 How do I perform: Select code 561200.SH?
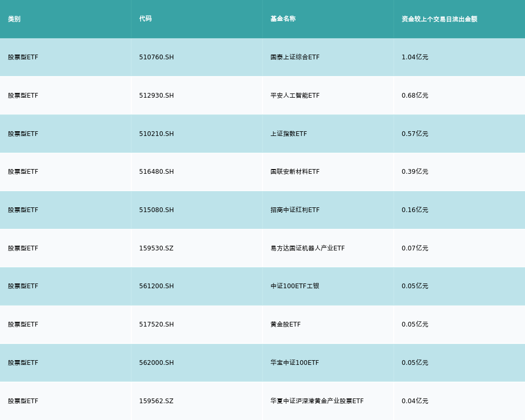(156, 286)
